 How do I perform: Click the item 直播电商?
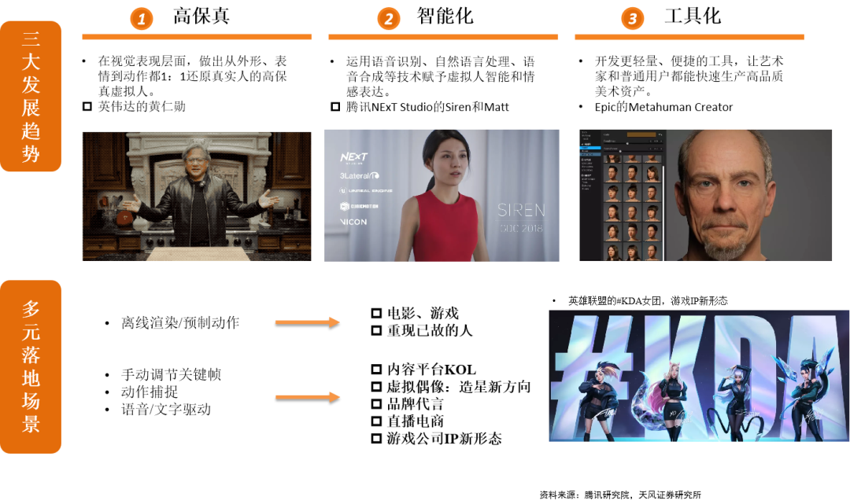pyautogui.click(x=416, y=421)
